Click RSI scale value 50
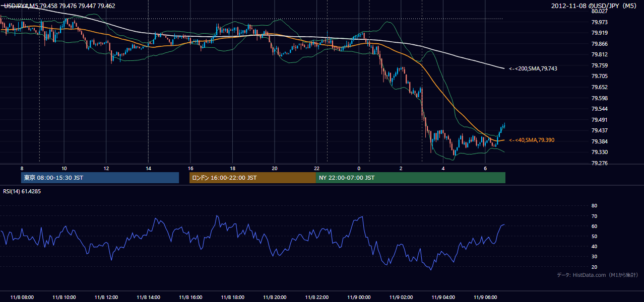 (x=594, y=236)
